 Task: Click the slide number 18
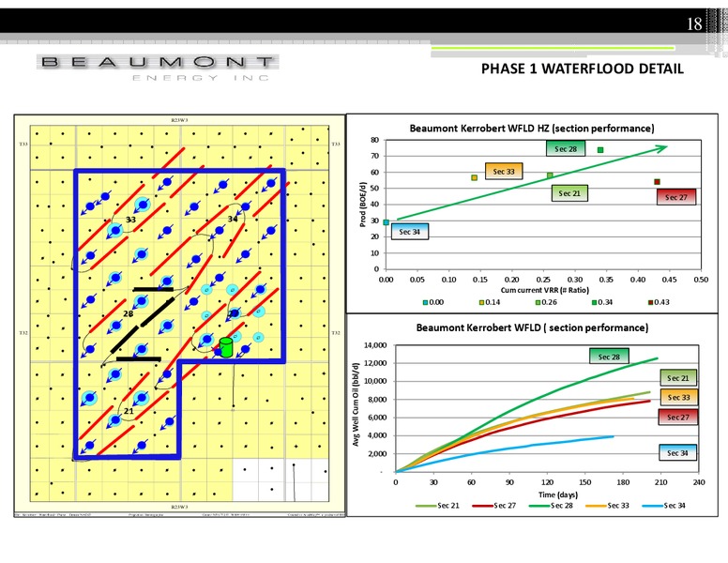coord(694,24)
